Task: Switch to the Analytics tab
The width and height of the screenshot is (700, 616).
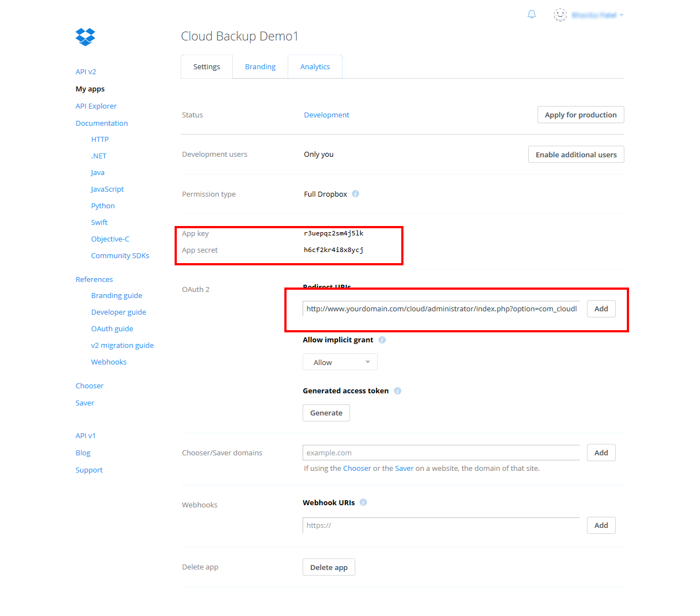Action: coord(315,66)
